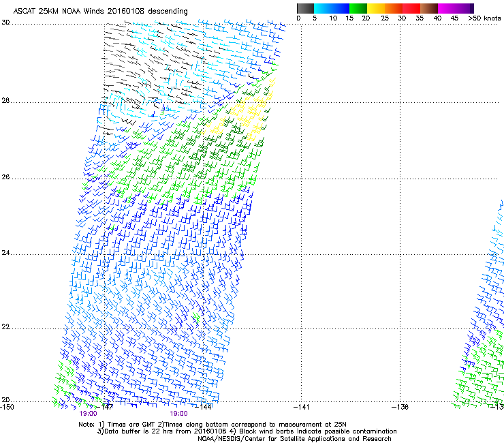Click the green 15-20 knots legend swatch

pos(358,8)
